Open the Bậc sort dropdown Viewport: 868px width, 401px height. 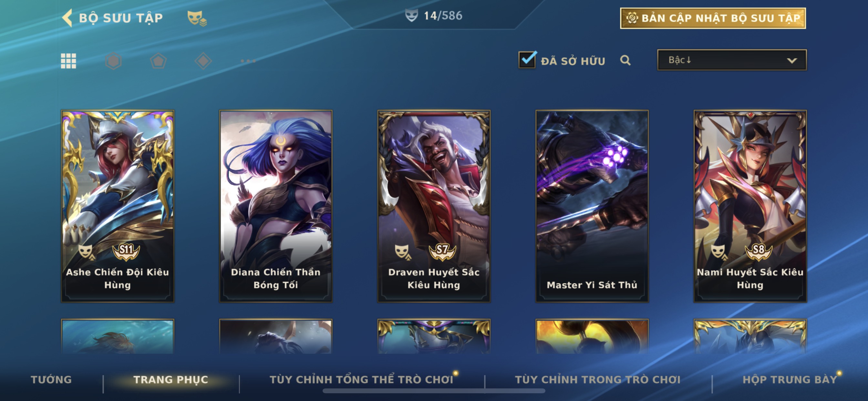732,60
